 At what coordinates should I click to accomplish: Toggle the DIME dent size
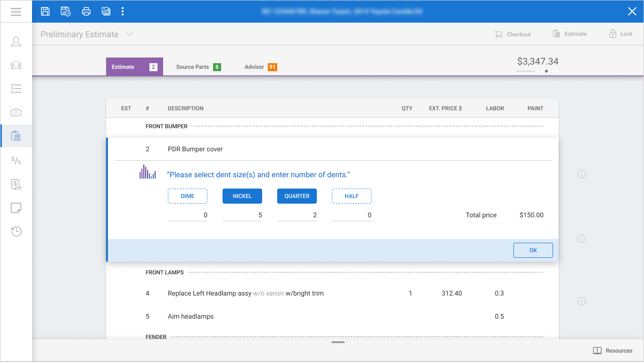point(188,196)
